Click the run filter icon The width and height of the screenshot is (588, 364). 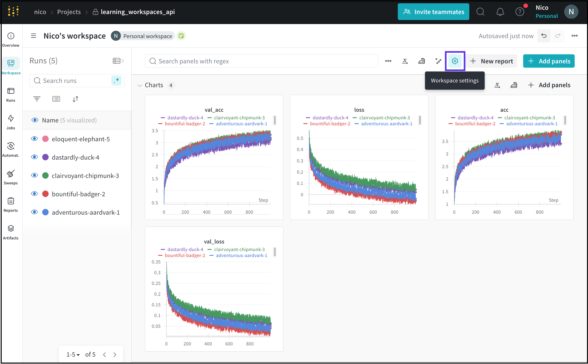37,99
